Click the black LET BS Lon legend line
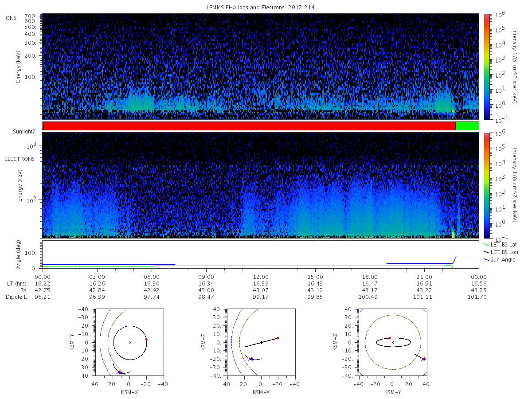The height and width of the screenshot is (399, 532). pyautogui.click(x=486, y=252)
